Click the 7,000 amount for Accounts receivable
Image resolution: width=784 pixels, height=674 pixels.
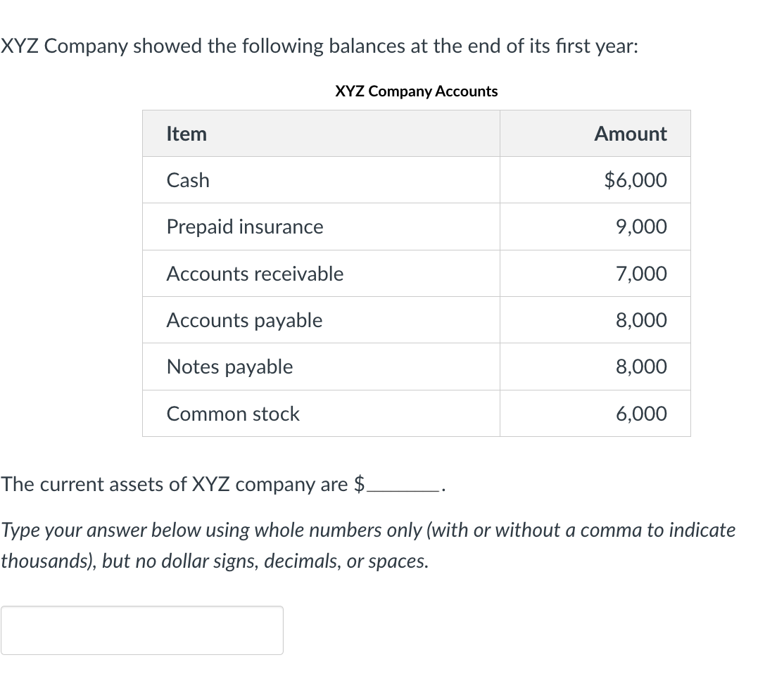coord(642,274)
